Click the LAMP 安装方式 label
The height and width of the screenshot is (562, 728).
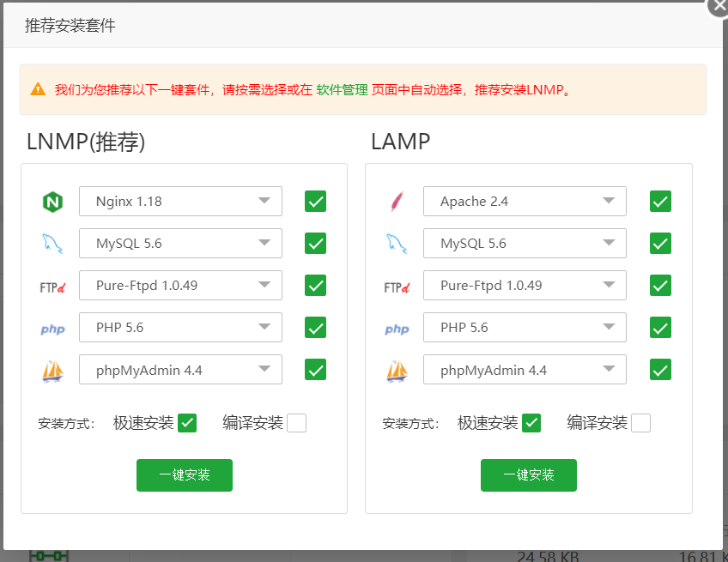pos(410,423)
